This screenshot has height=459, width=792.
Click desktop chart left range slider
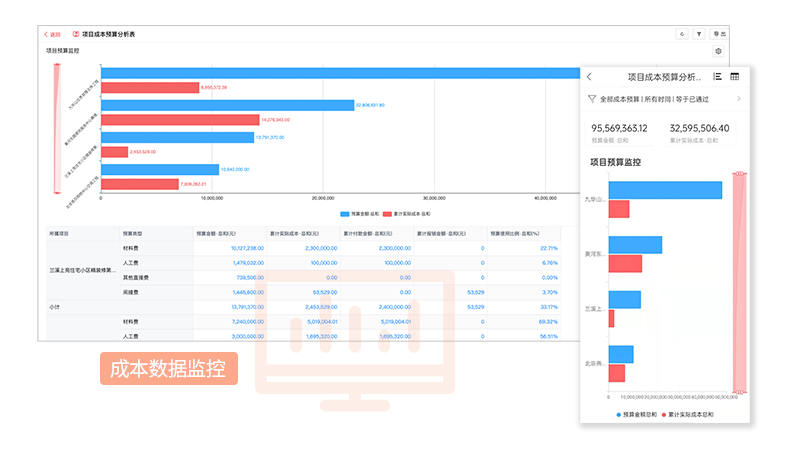[58, 128]
